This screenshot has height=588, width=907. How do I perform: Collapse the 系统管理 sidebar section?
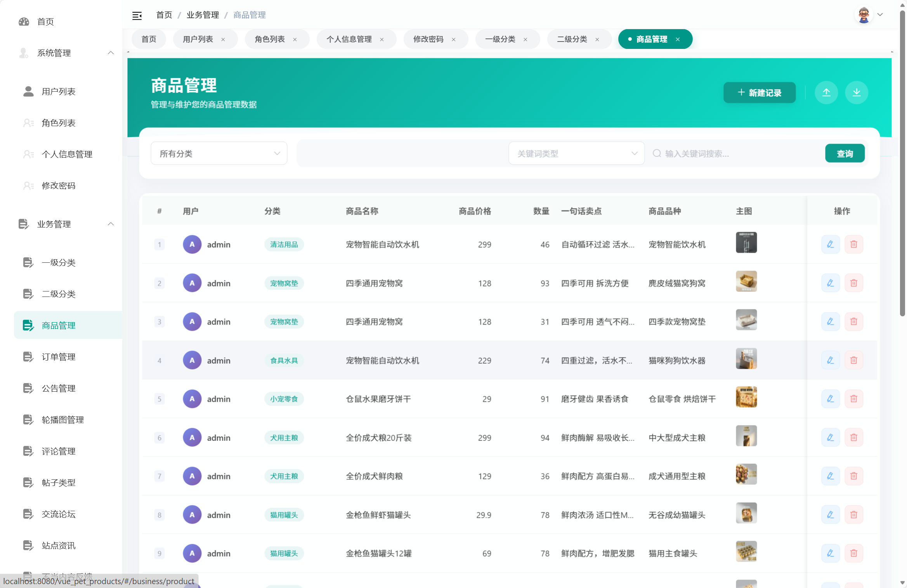click(111, 53)
